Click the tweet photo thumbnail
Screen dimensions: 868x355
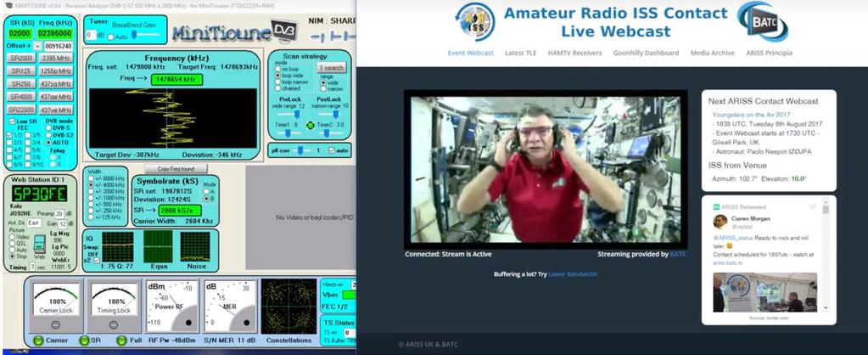[x=764, y=292]
